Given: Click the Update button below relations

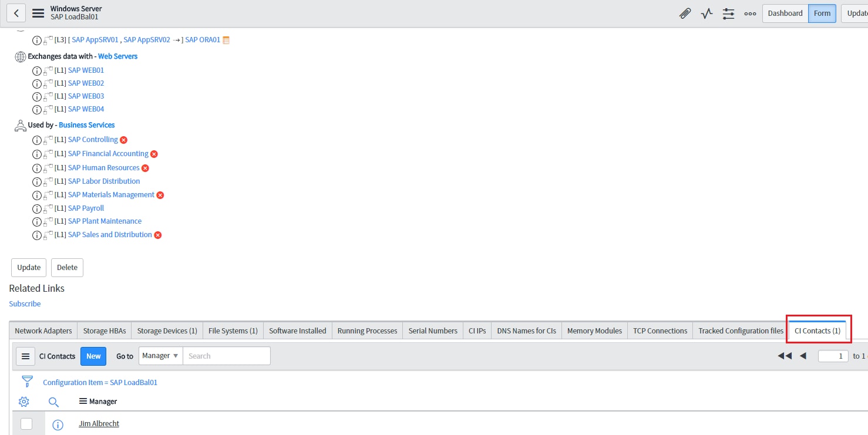Looking at the screenshot, I should 29,268.
